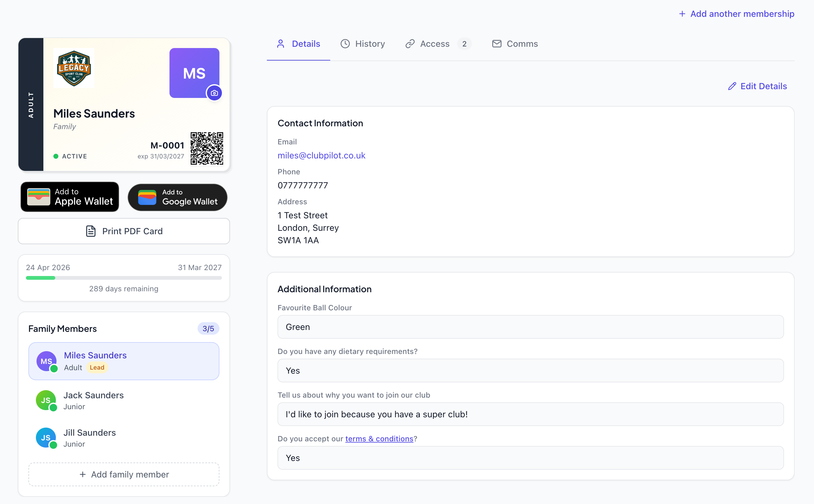Click the Miles Saunders name on card
814x504 pixels.
point(94,114)
